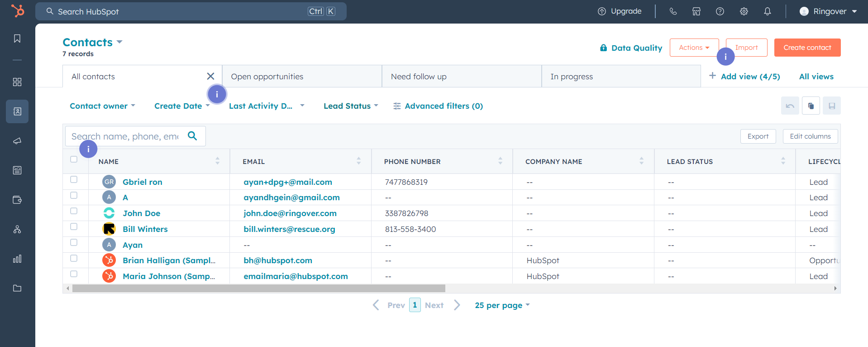Open email john.doe@ringover.com
Viewport: 868px width, 347px height.
(290, 213)
